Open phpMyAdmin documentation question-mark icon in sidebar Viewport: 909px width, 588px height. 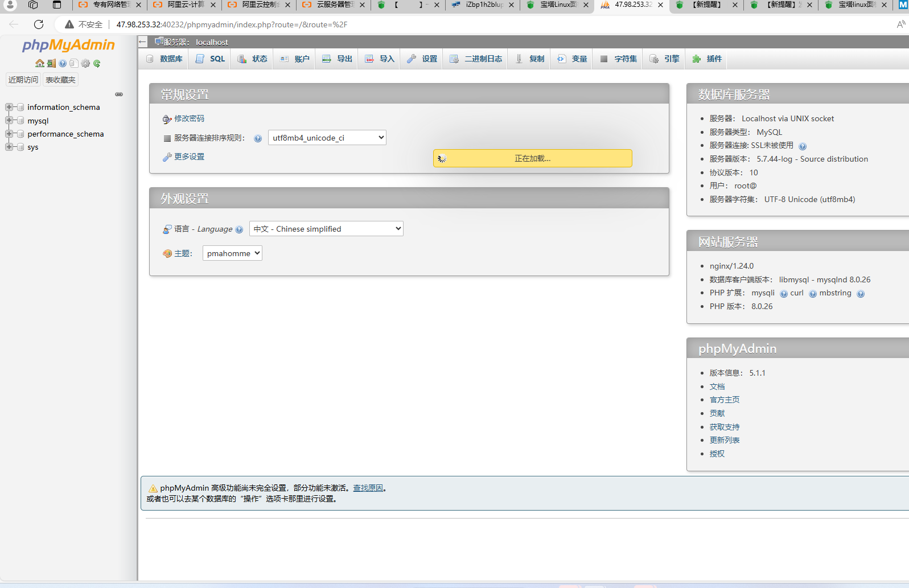pos(63,63)
